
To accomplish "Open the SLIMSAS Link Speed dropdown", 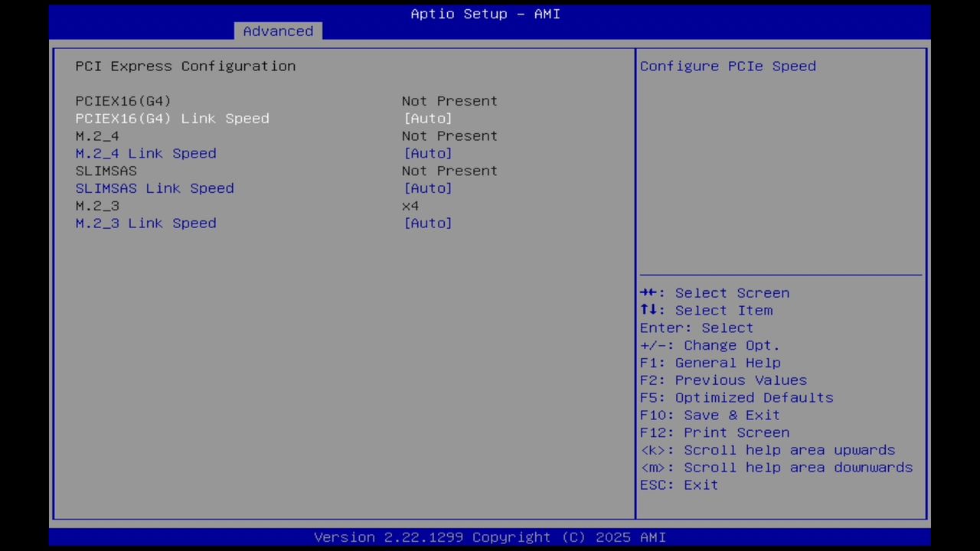I will (x=428, y=188).
